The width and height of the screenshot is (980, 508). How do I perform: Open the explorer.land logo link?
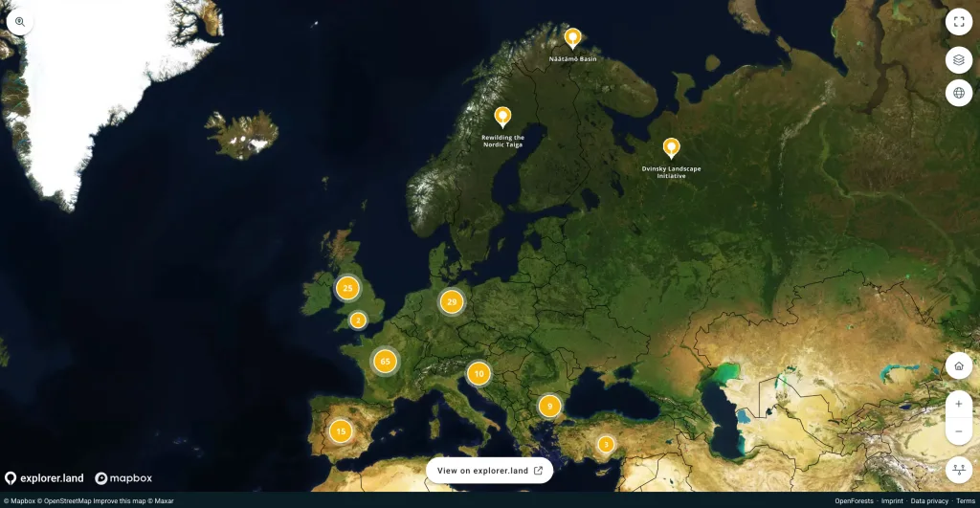(x=44, y=478)
